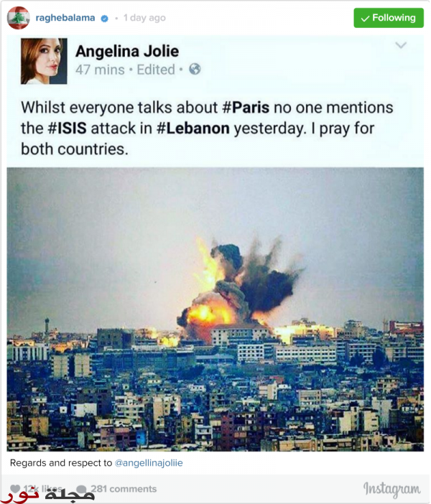Click the Angelina Jolie name heading

[127, 51]
